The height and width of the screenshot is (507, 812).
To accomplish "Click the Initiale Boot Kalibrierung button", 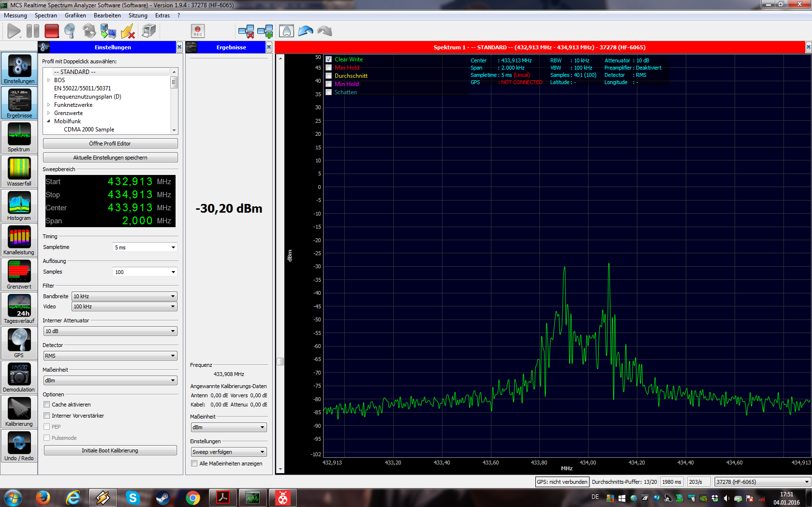I will [x=110, y=450].
